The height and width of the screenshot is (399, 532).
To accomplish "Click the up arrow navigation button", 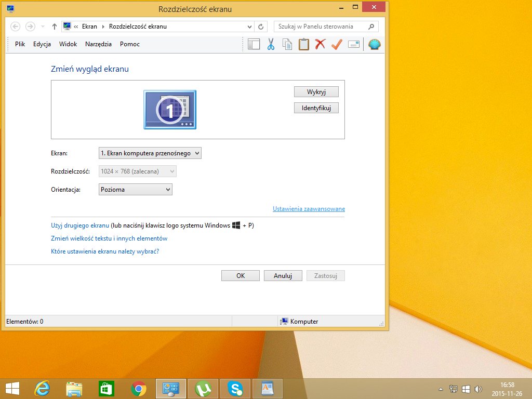I will pyautogui.click(x=54, y=26).
